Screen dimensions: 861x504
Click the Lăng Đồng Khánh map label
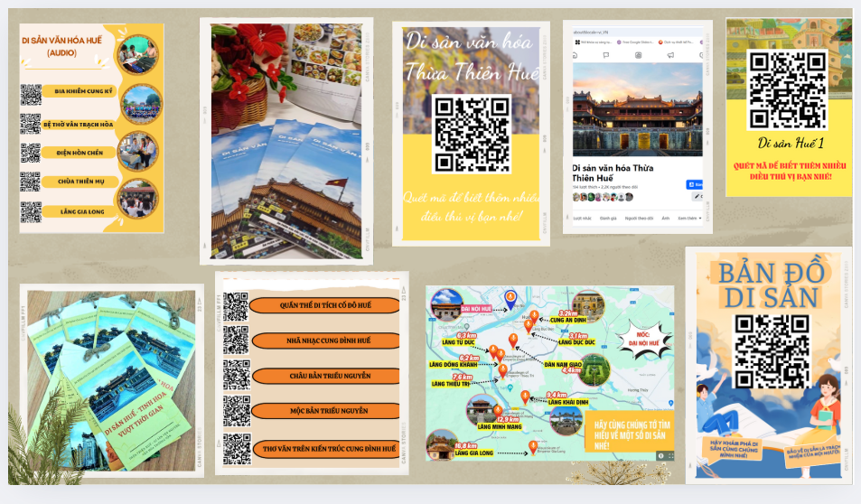[453, 365]
